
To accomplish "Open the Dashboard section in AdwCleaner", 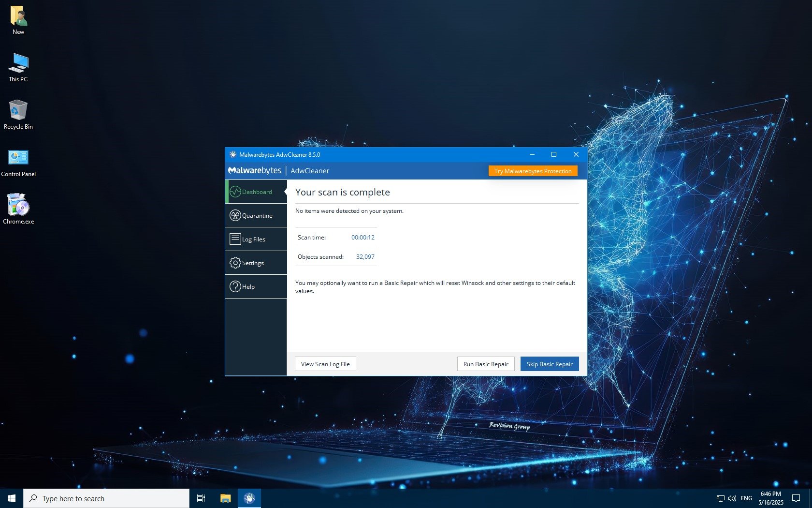I will coord(256,192).
